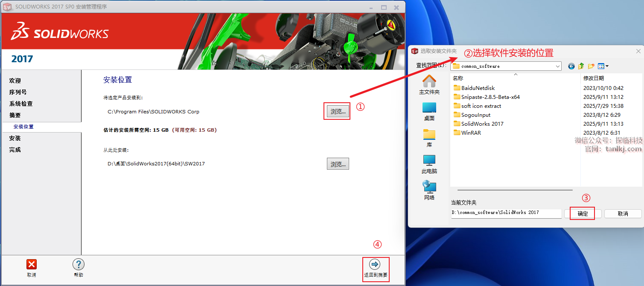Confirm folder with the 确定 button
The width and height of the screenshot is (644, 286).
click(x=583, y=214)
